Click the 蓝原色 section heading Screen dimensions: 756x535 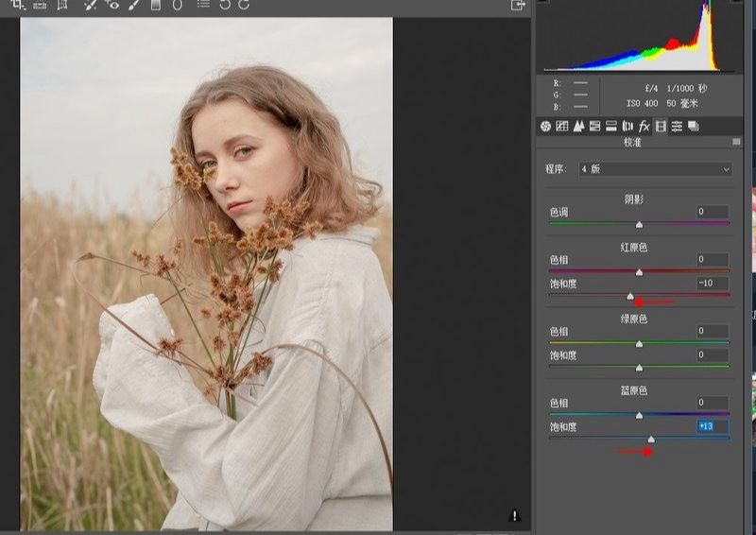point(634,390)
